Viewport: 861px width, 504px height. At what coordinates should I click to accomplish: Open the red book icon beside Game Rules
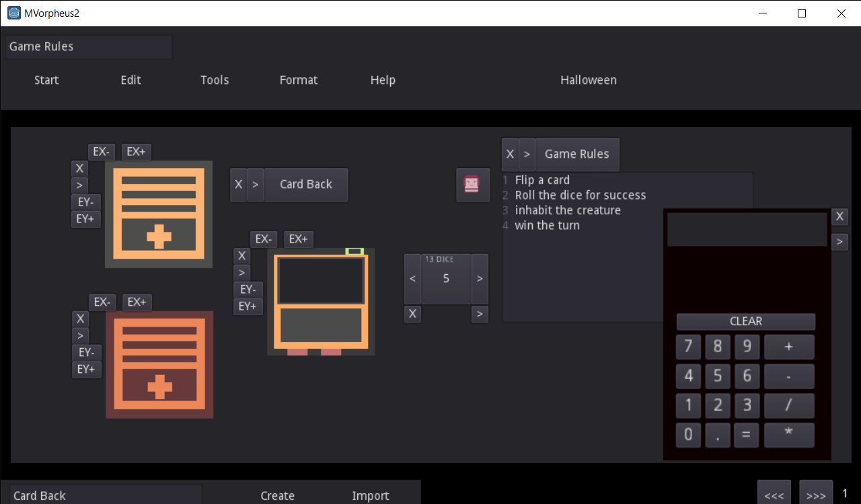click(473, 185)
